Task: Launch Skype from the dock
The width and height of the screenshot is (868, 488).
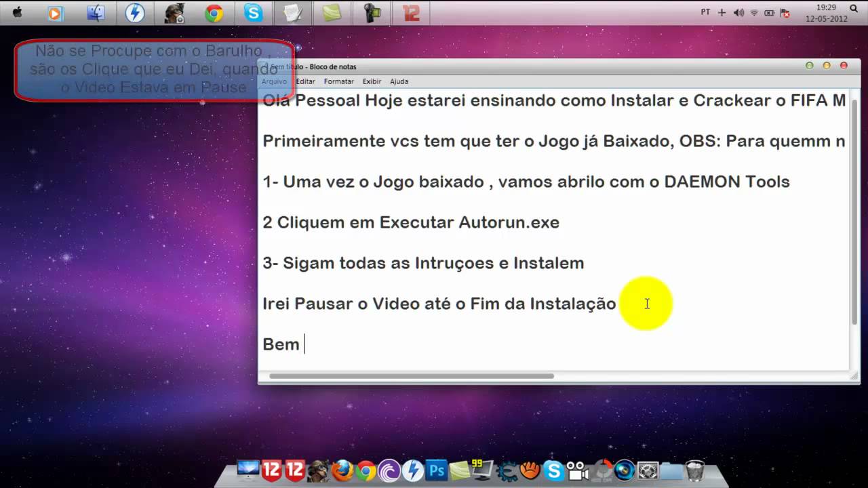Action: coord(553,470)
